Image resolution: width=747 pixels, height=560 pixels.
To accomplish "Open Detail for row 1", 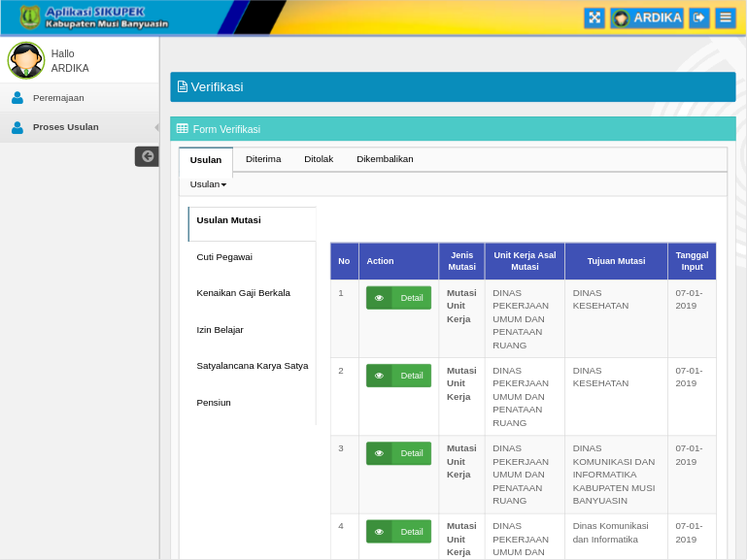I will point(398,298).
